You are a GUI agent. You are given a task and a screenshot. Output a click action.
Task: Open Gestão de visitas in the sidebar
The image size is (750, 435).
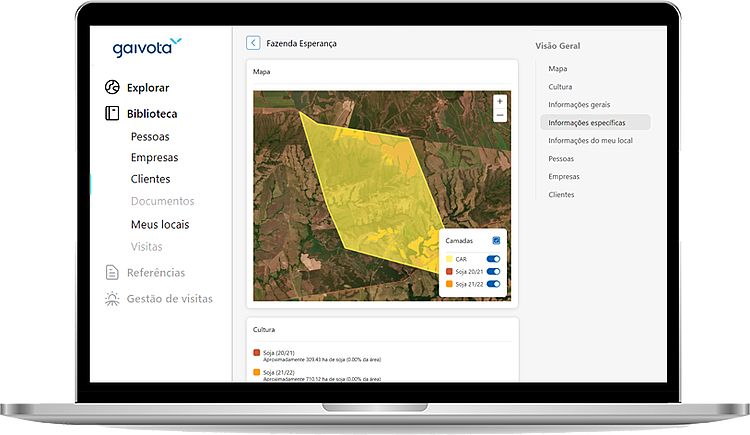(x=170, y=299)
